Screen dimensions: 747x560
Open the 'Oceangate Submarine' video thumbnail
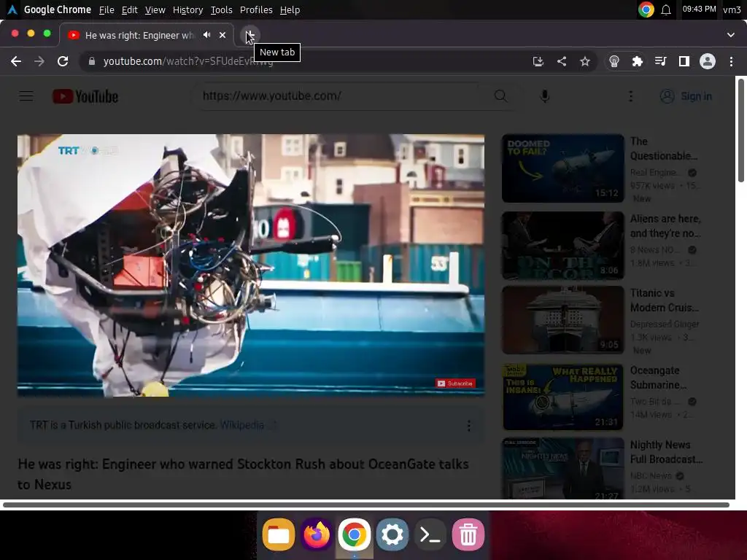coord(562,397)
